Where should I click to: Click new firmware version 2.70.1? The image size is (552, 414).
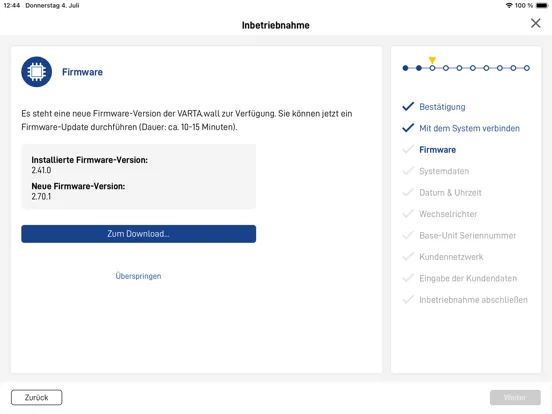[41, 196]
